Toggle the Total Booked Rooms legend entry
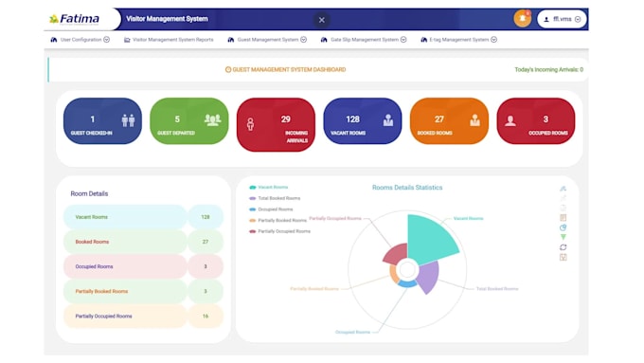Viewport: 644px width, 363px height. (275, 198)
